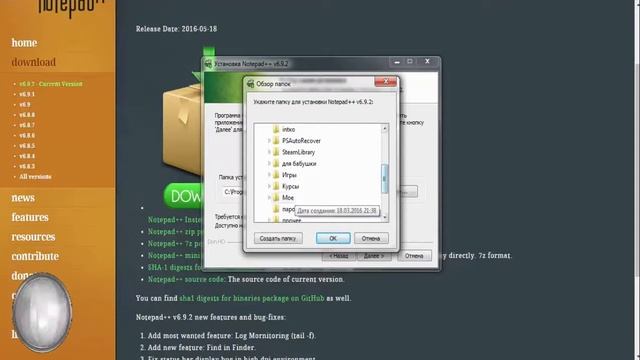Select the Мое folder icon

coord(276,198)
